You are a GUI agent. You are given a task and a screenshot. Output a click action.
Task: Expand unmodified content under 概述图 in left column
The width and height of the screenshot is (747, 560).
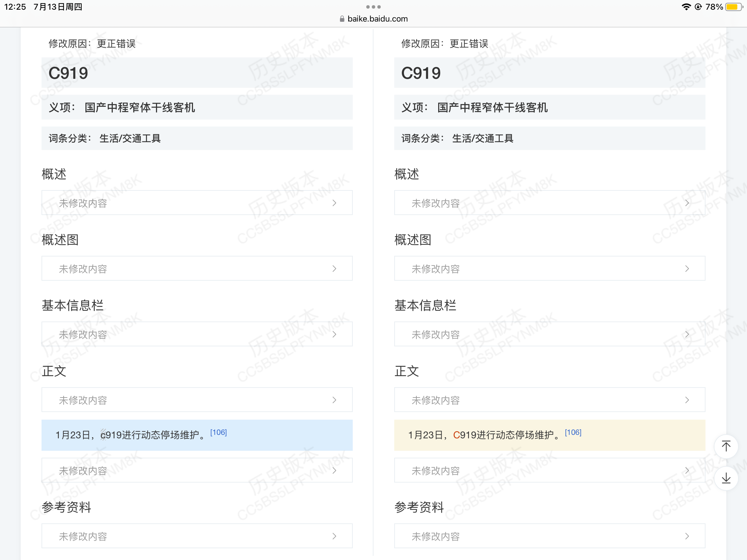coord(197,269)
